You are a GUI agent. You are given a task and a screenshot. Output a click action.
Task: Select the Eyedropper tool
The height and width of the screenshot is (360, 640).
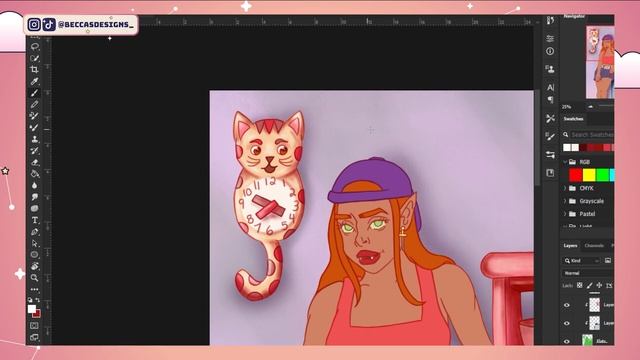tap(35, 81)
